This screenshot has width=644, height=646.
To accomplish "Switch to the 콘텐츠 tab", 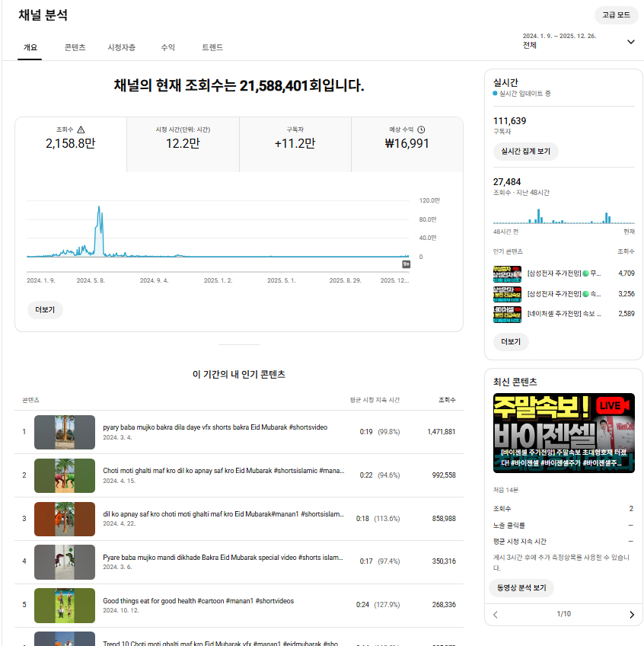I will pyautogui.click(x=75, y=47).
